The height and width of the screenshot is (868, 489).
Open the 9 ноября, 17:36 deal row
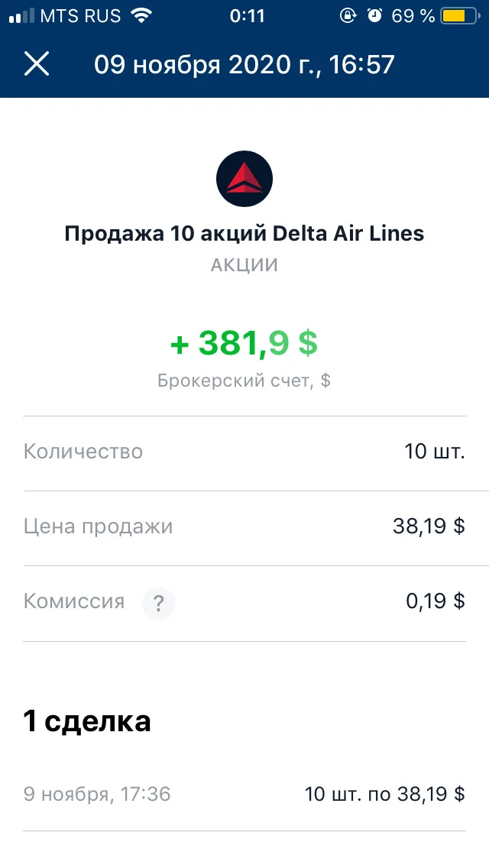click(244, 795)
